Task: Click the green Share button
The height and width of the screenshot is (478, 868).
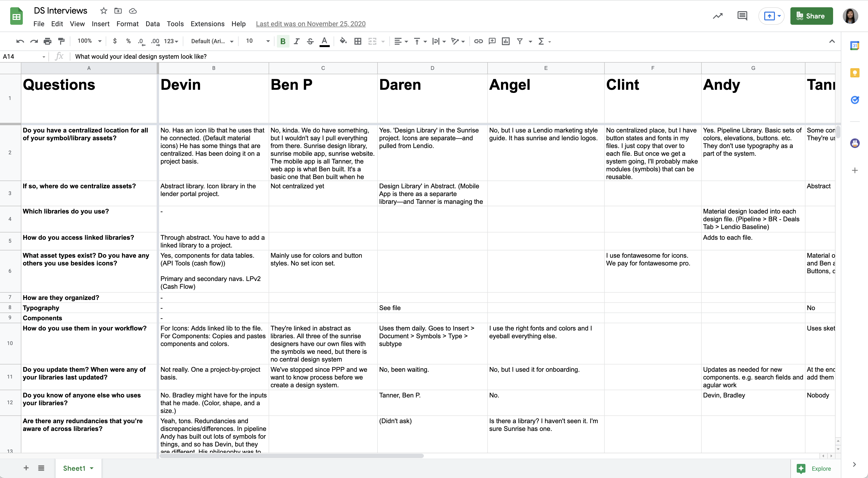Action: [812, 16]
